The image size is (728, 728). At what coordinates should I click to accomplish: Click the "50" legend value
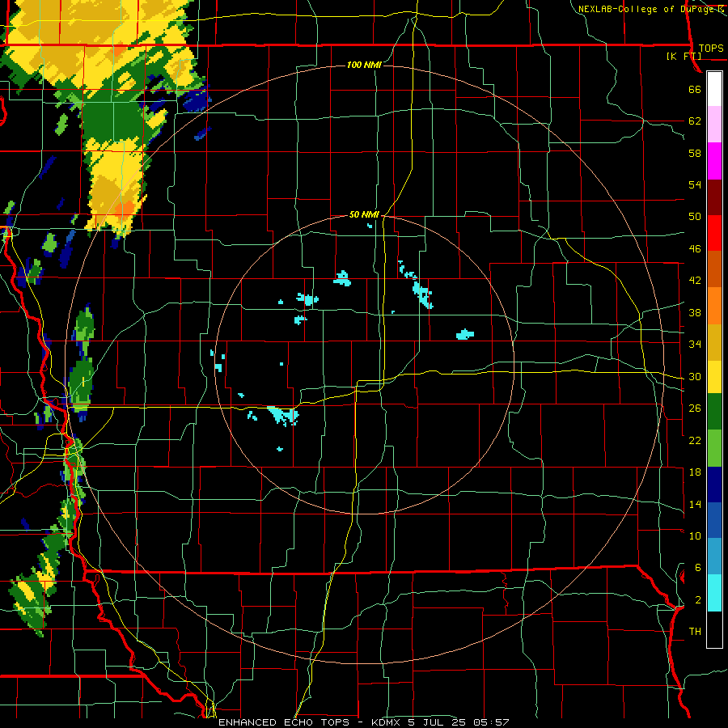(x=695, y=217)
